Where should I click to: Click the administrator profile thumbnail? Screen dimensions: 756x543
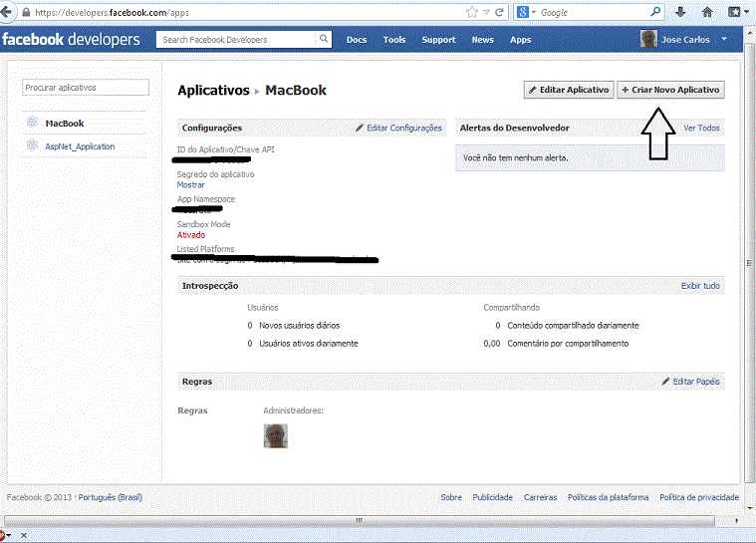(275, 436)
